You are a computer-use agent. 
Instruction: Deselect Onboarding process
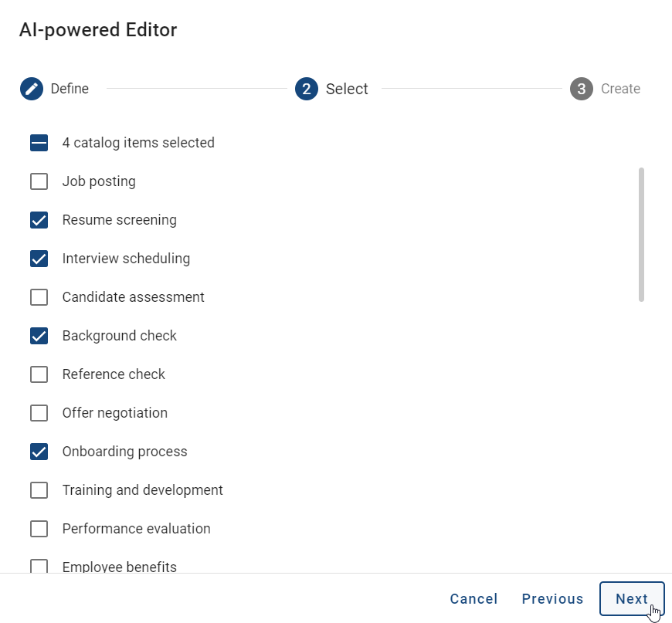tap(39, 452)
